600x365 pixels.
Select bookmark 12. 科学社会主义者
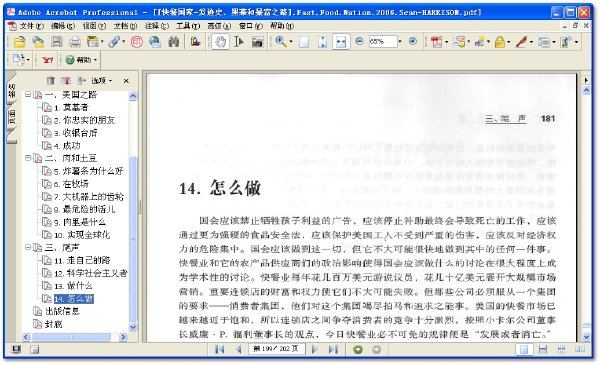[x=90, y=273]
